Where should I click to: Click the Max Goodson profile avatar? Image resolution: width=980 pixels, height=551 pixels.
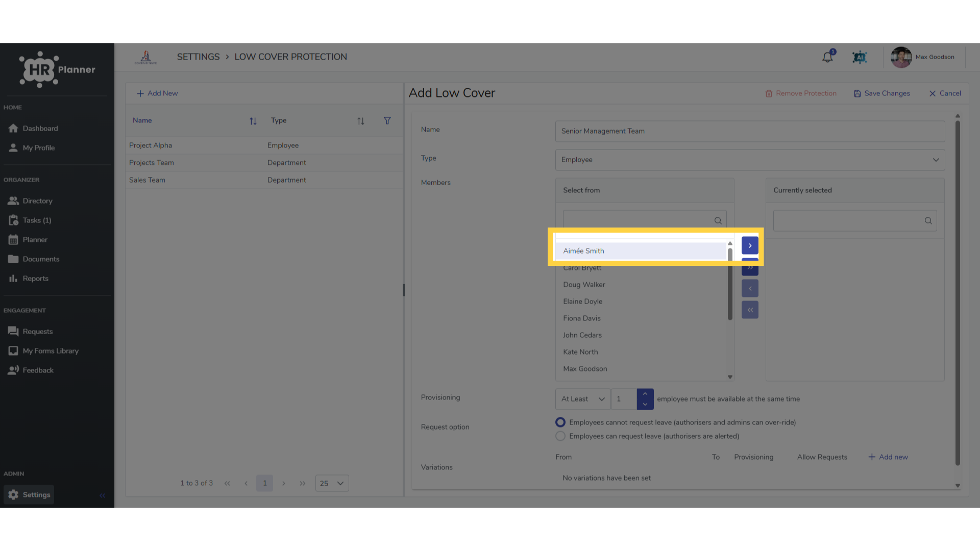[901, 57]
